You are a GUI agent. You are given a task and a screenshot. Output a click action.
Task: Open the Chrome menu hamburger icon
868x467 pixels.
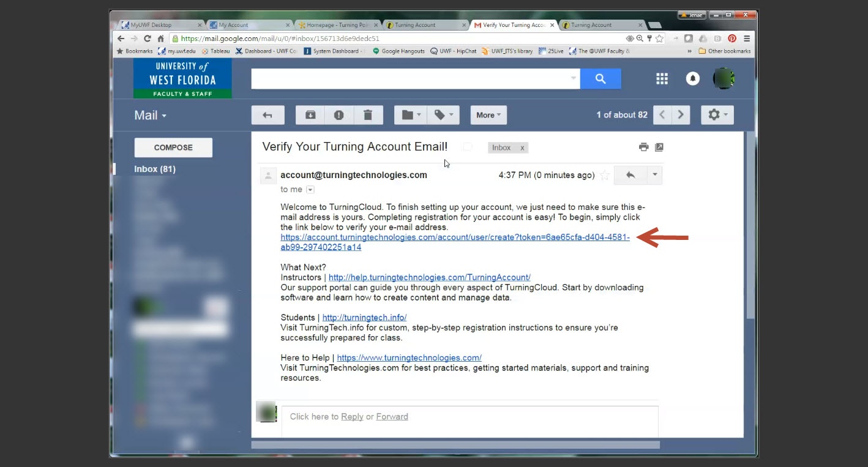tap(747, 38)
